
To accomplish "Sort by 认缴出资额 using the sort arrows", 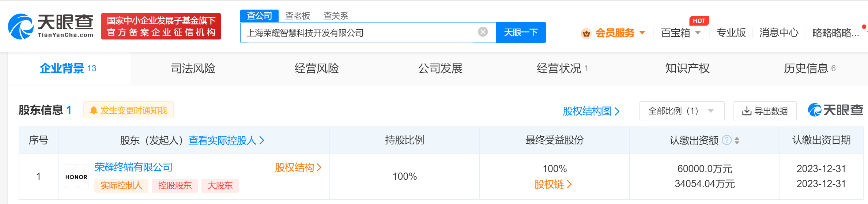I will point(737,140).
